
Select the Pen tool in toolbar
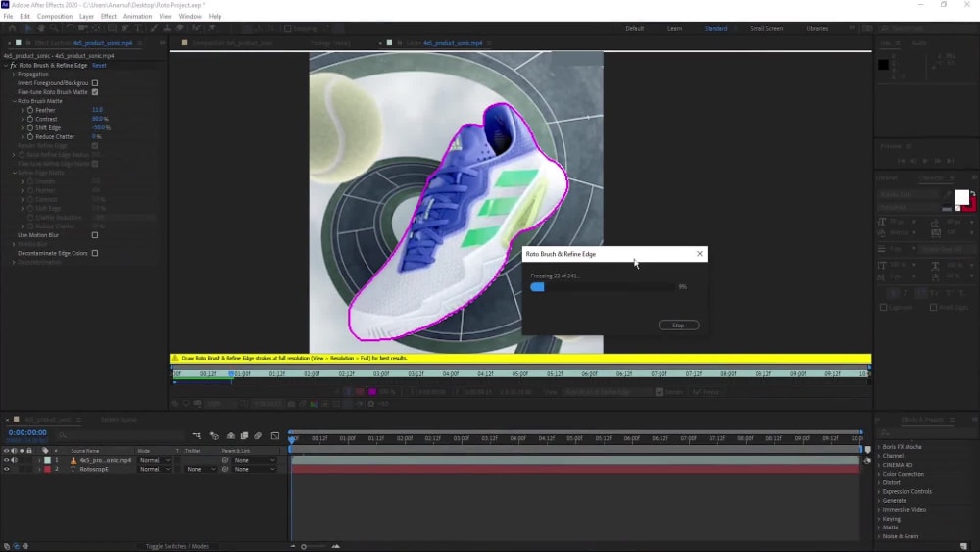pyautogui.click(x=125, y=28)
